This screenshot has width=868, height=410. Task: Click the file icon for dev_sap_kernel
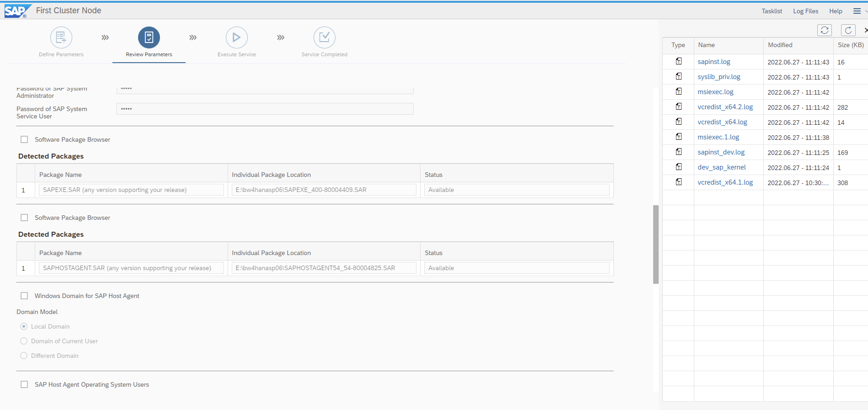pos(679,167)
